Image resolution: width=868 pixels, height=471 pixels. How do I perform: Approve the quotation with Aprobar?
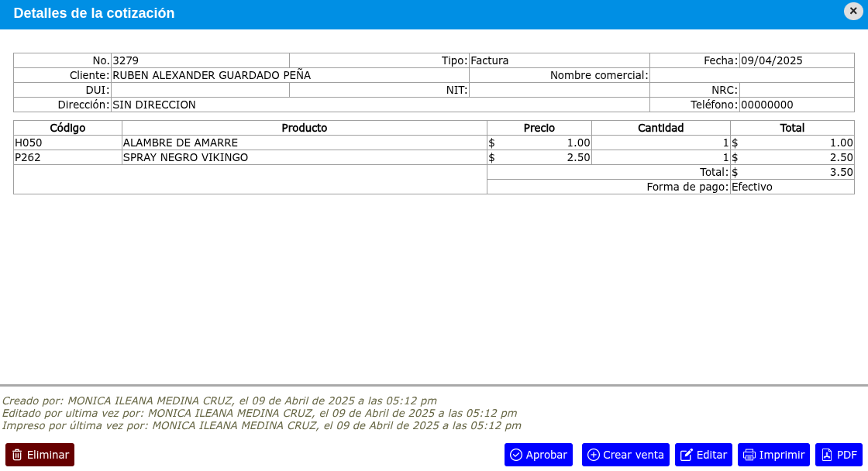pyautogui.click(x=538, y=455)
